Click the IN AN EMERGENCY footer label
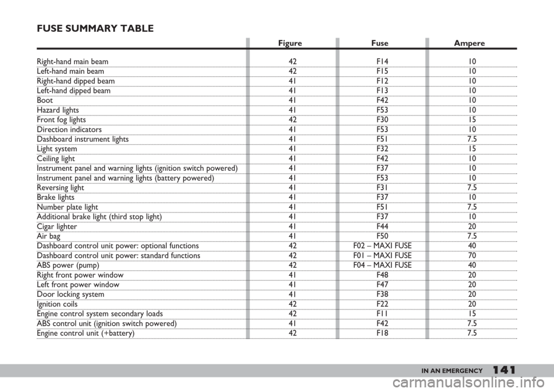 [x=452, y=371]
